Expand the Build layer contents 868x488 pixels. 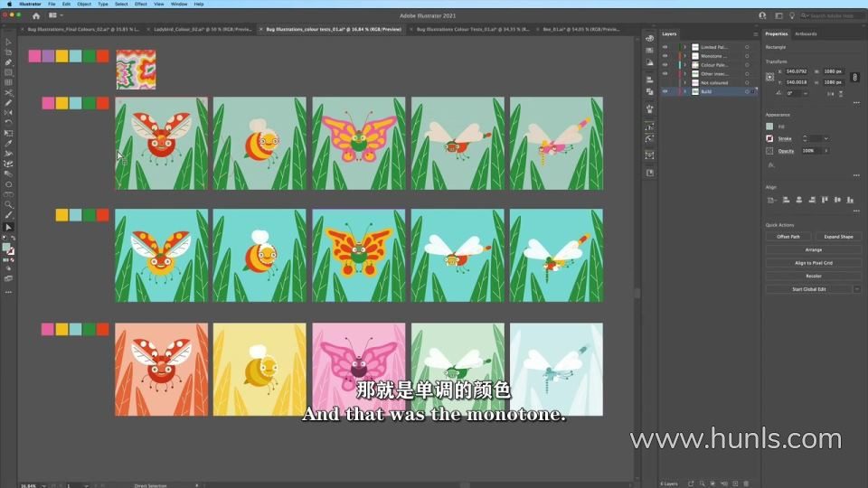(x=684, y=91)
